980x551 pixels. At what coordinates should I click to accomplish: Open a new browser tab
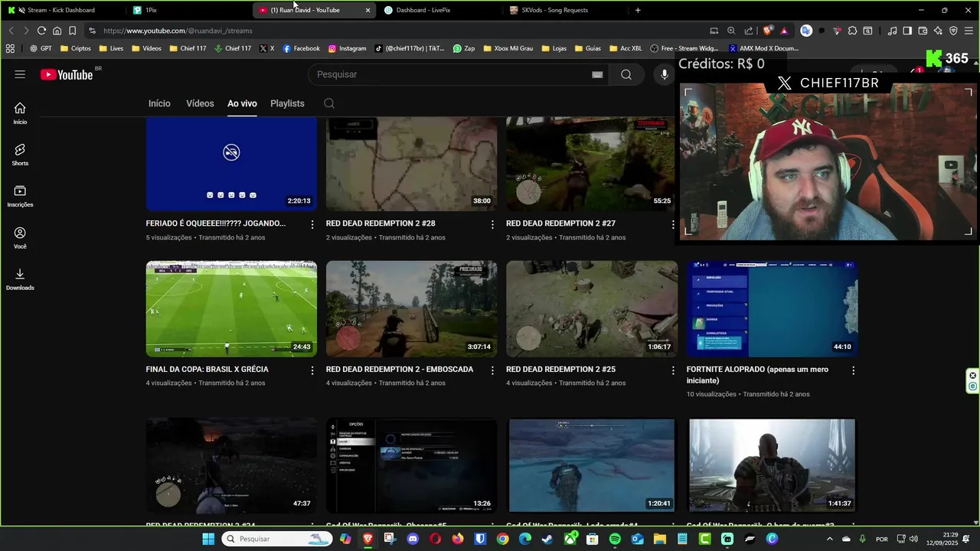click(x=638, y=10)
